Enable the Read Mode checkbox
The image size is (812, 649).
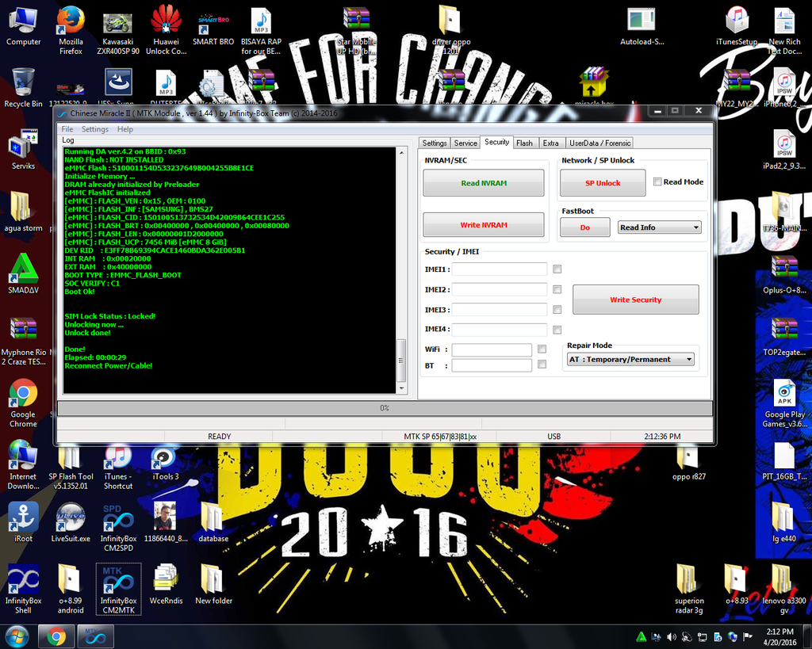click(657, 182)
